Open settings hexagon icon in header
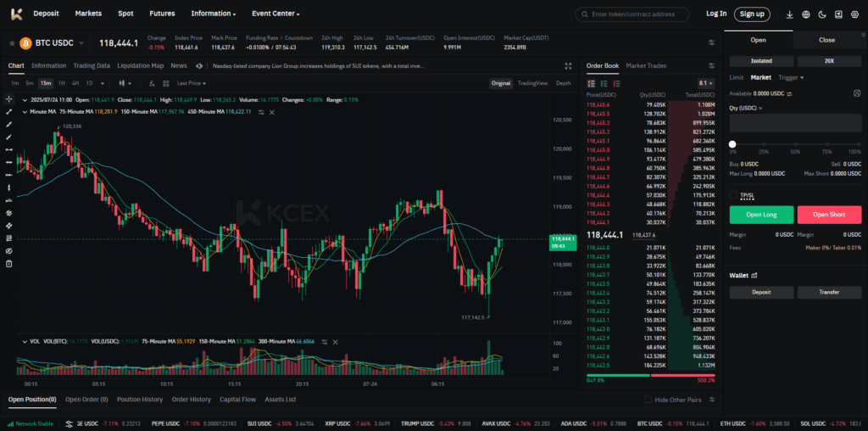The height and width of the screenshot is (431, 868). (854, 14)
